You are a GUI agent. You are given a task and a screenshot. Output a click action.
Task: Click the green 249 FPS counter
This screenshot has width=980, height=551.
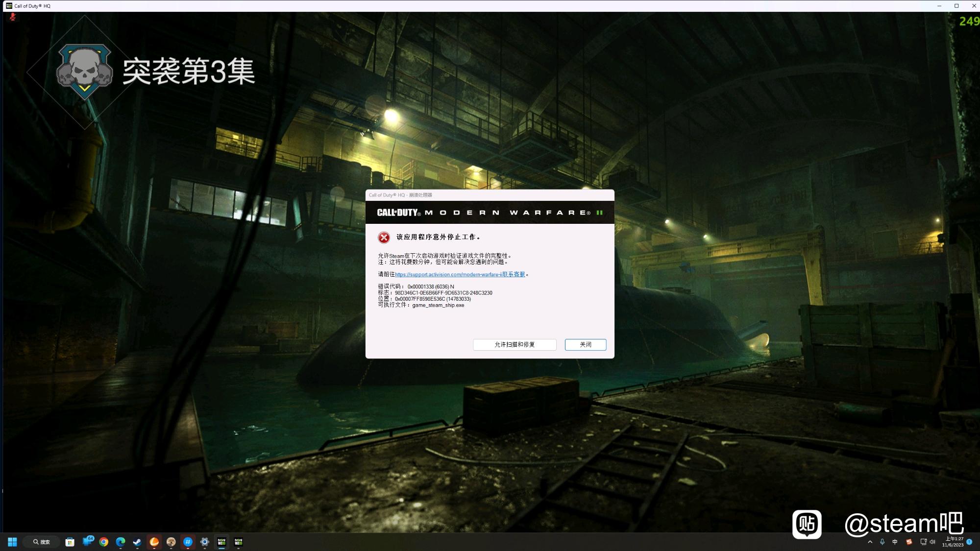click(x=969, y=21)
